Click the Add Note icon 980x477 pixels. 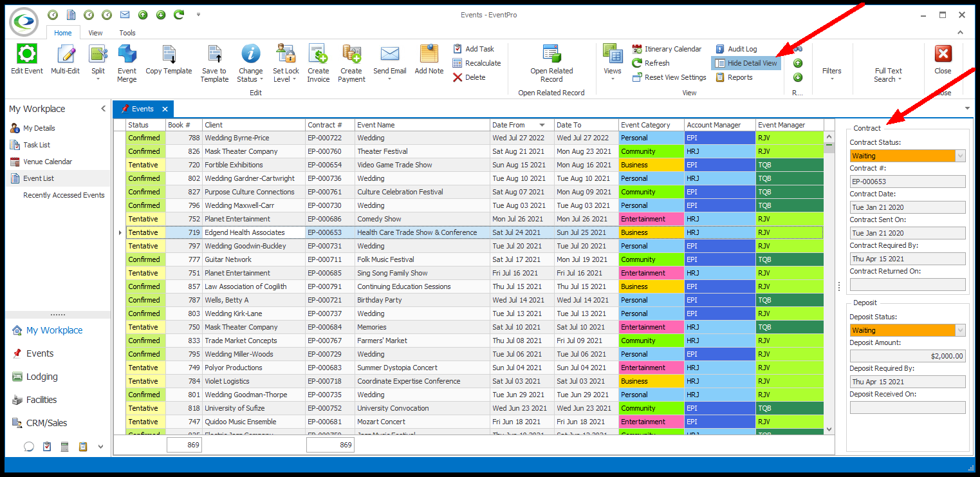429,54
